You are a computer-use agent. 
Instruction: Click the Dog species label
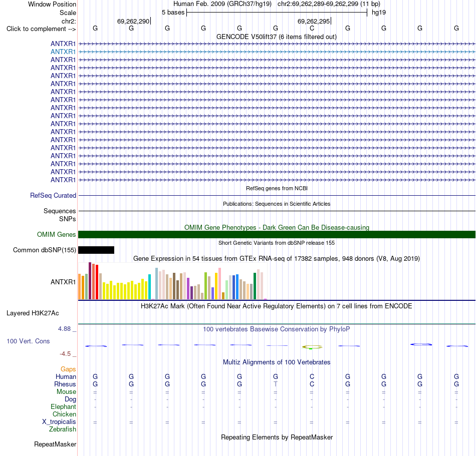click(x=70, y=399)
